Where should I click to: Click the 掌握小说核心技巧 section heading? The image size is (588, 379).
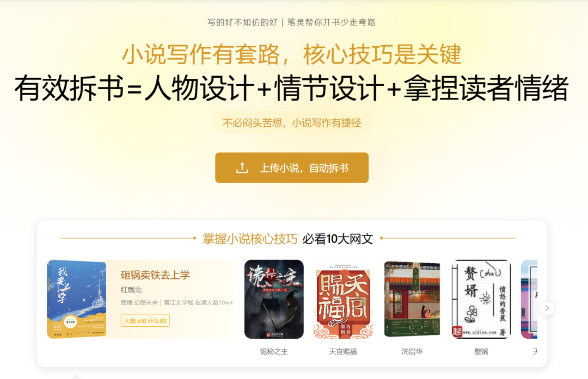coord(250,239)
